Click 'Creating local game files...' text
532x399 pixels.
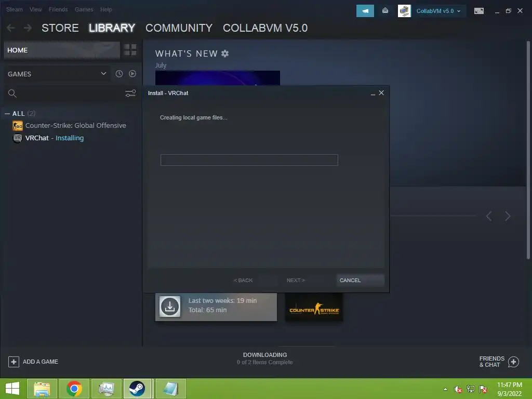tap(193, 117)
